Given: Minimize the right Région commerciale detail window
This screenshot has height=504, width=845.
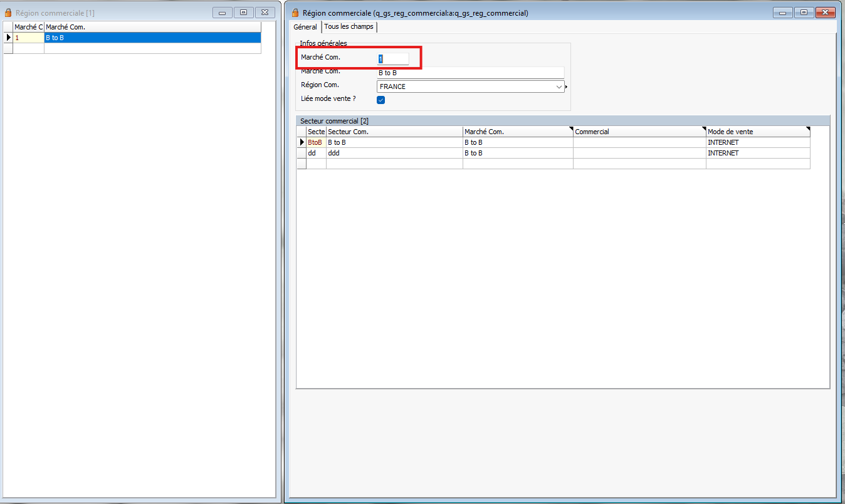Looking at the screenshot, I should click(782, 12).
